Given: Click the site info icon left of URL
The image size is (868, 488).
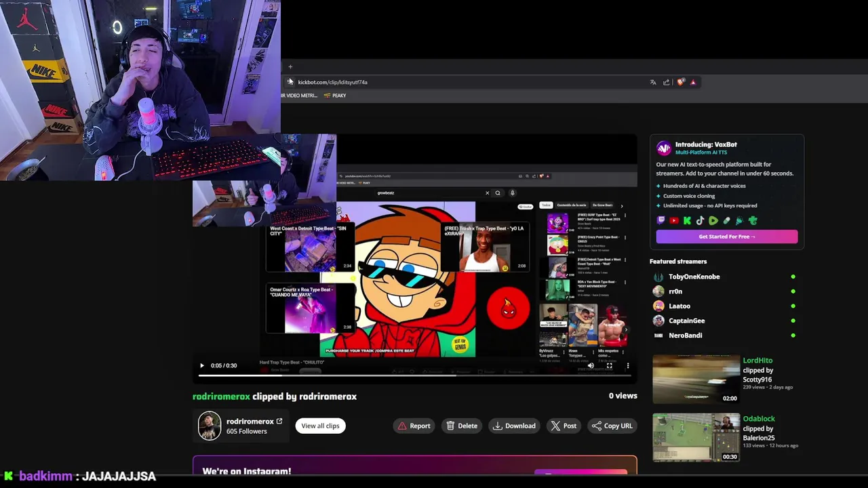Looking at the screenshot, I should [x=290, y=82].
